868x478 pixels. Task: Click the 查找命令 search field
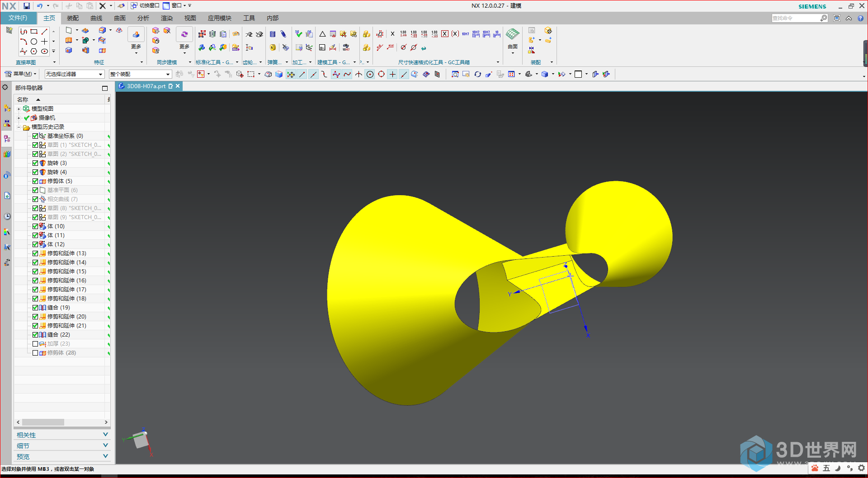point(796,18)
